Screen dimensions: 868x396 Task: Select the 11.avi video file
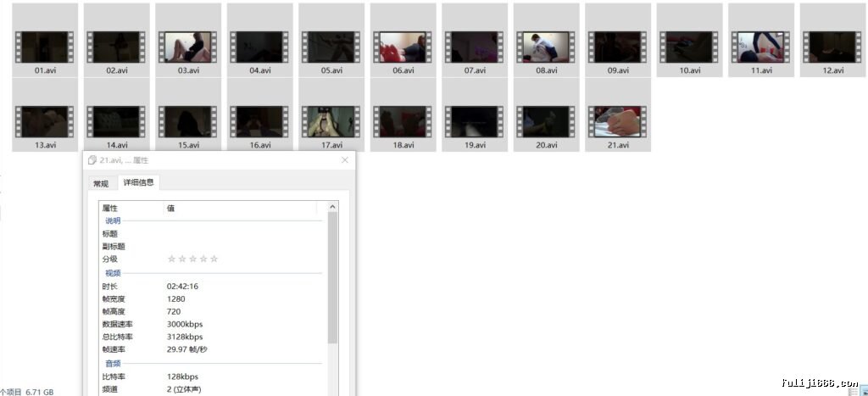tap(761, 40)
